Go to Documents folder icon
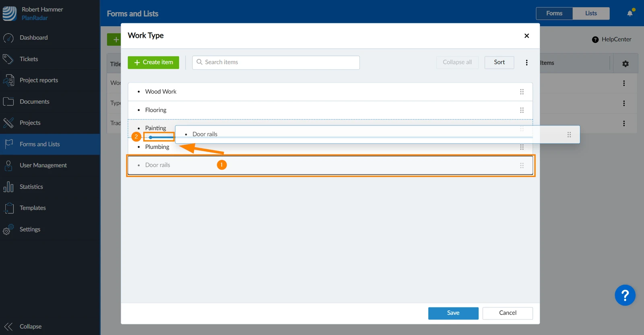The height and width of the screenshot is (335, 644). (x=8, y=102)
